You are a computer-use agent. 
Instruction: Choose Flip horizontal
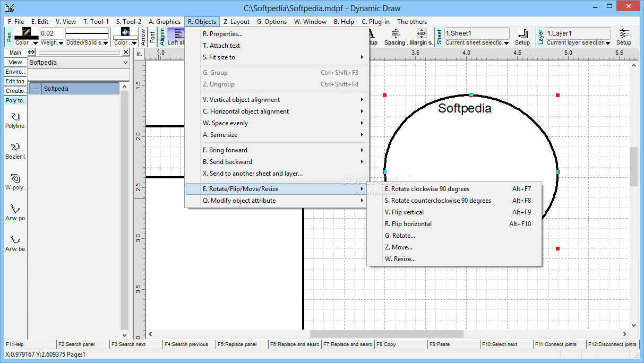(x=454, y=224)
